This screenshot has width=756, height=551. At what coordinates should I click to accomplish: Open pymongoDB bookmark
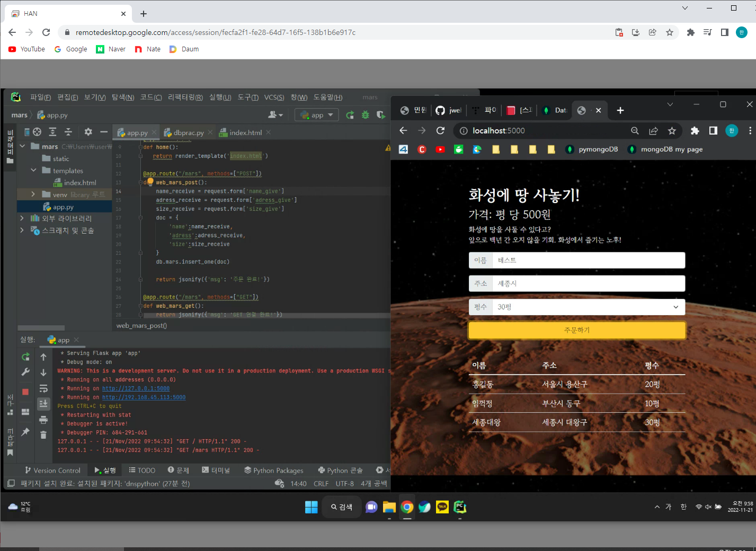point(592,149)
